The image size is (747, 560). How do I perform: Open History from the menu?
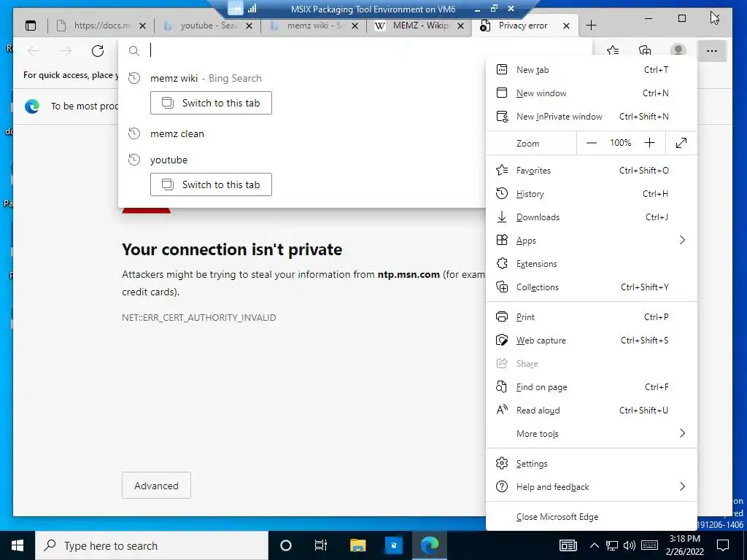click(591, 194)
